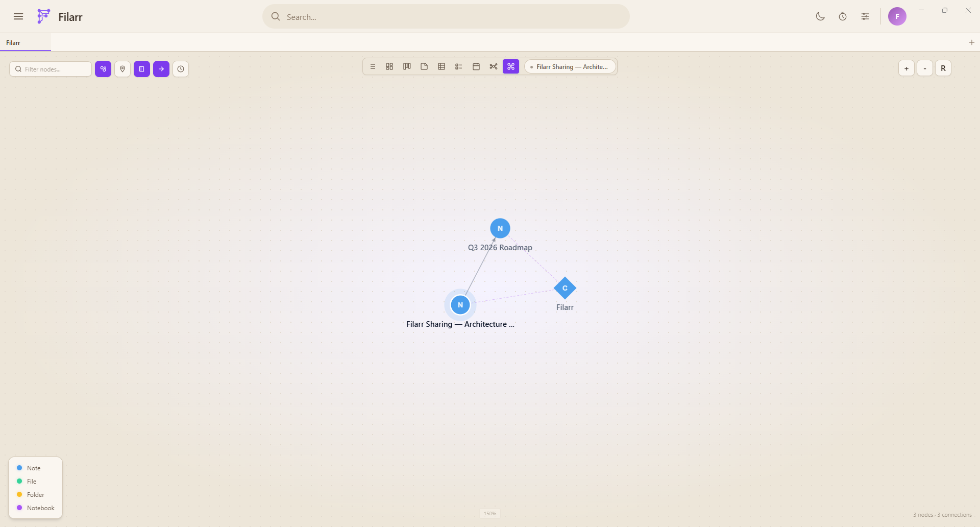The width and height of the screenshot is (980, 527).
Task: Switch to grid view
Action: 389,66
